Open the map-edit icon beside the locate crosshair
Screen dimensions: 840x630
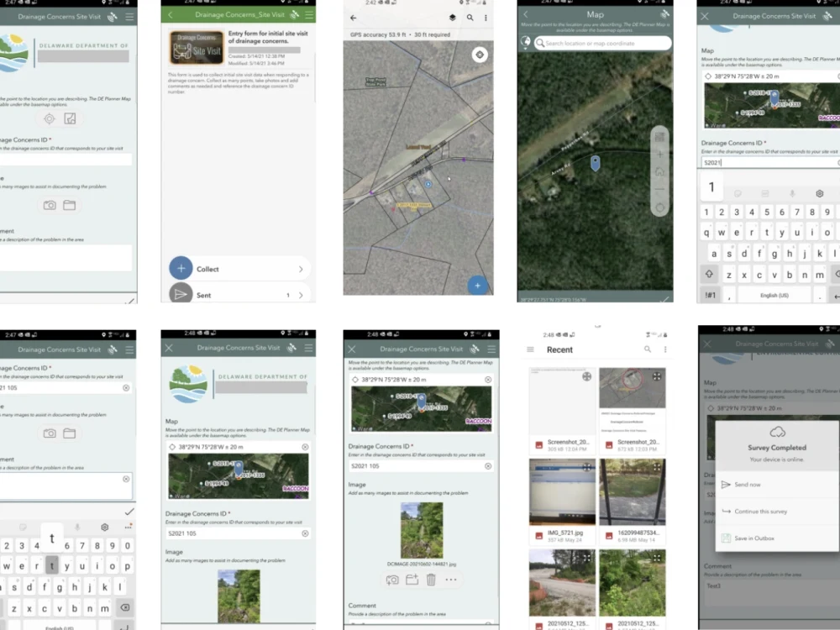coord(71,119)
